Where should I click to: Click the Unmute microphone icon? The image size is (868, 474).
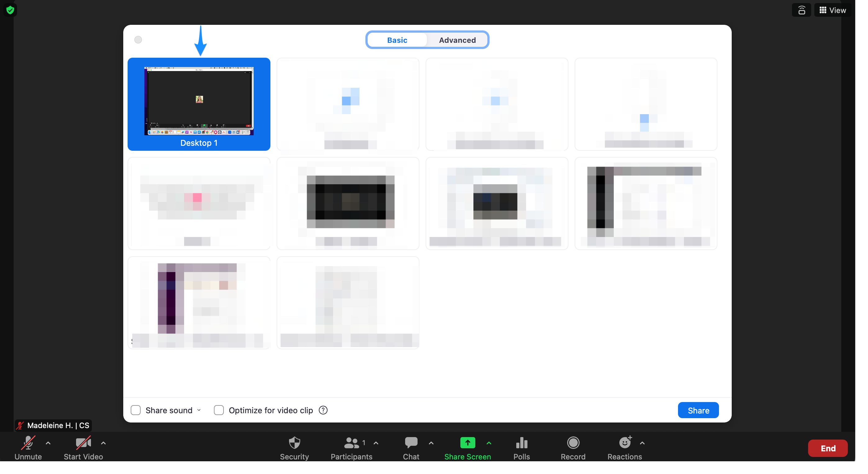point(28,443)
